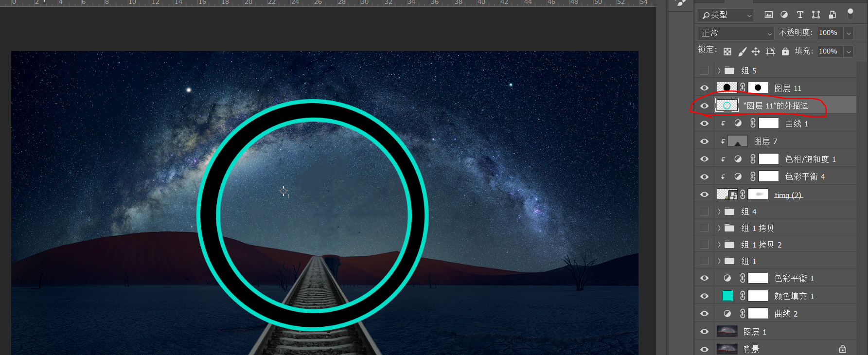Hide the 曲线 1 adjustment layer
Viewport: 868px width, 355px height.
click(x=704, y=124)
